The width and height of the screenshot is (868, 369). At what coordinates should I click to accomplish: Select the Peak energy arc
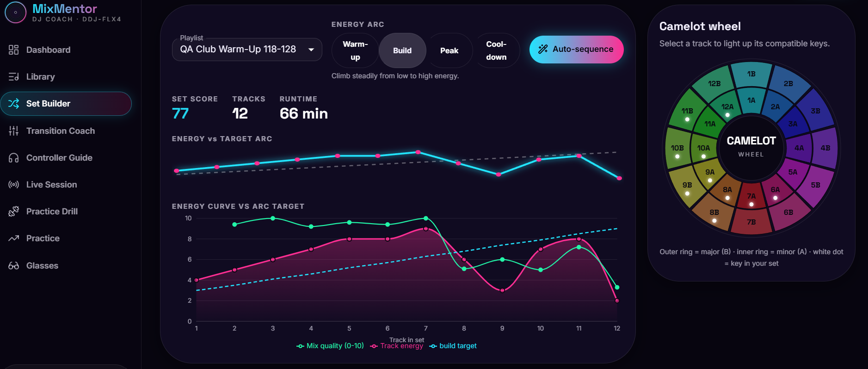[x=449, y=50]
